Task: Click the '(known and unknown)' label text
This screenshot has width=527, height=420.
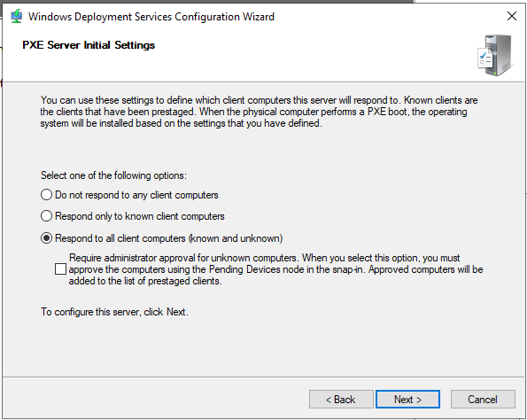Action: click(x=236, y=238)
